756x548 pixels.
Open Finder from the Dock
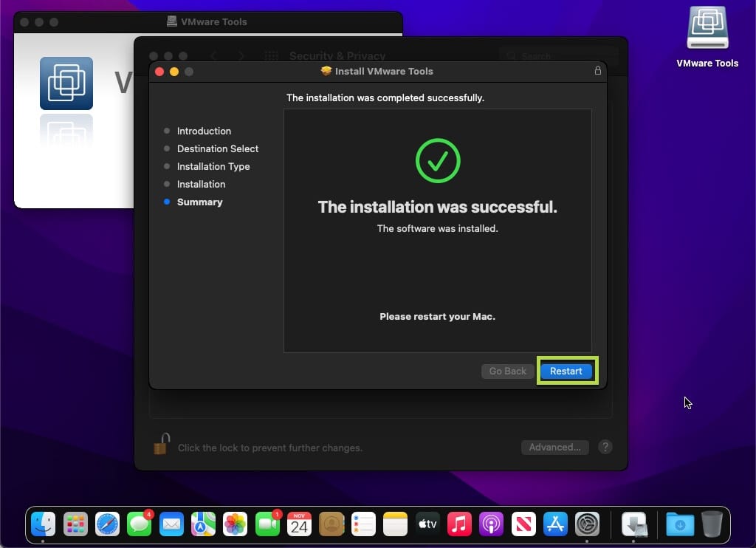[44, 524]
